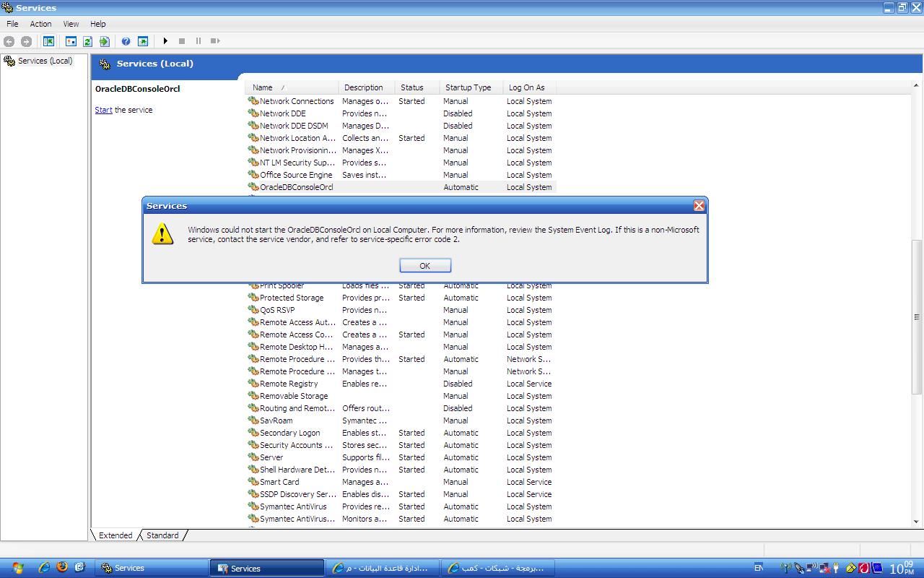Image resolution: width=924 pixels, height=578 pixels.
Task: Switch to the Extended tab
Action: pyautogui.click(x=115, y=535)
